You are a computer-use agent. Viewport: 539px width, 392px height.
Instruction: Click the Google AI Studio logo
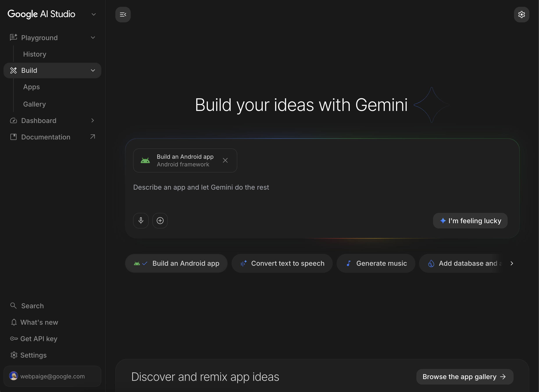pyautogui.click(x=41, y=14)
